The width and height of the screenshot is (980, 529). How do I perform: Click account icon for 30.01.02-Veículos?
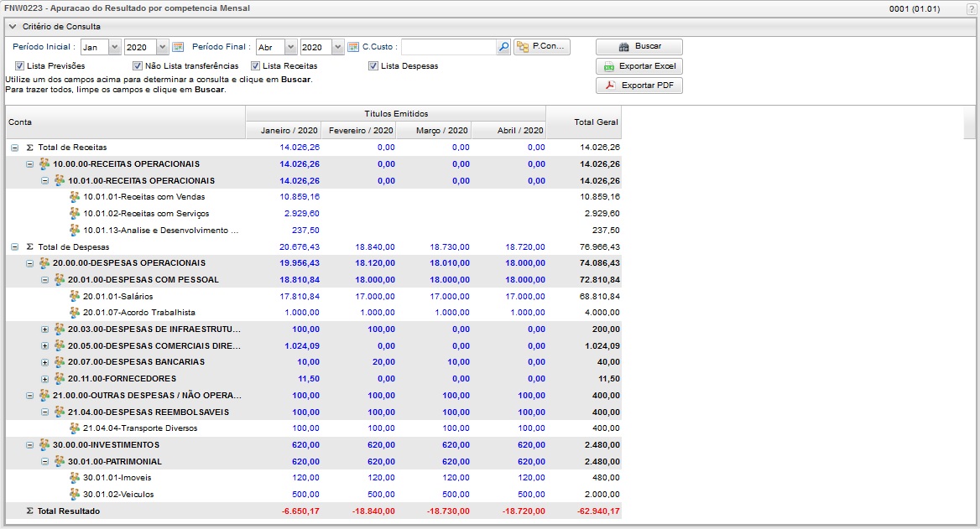[x=75, y=495]
